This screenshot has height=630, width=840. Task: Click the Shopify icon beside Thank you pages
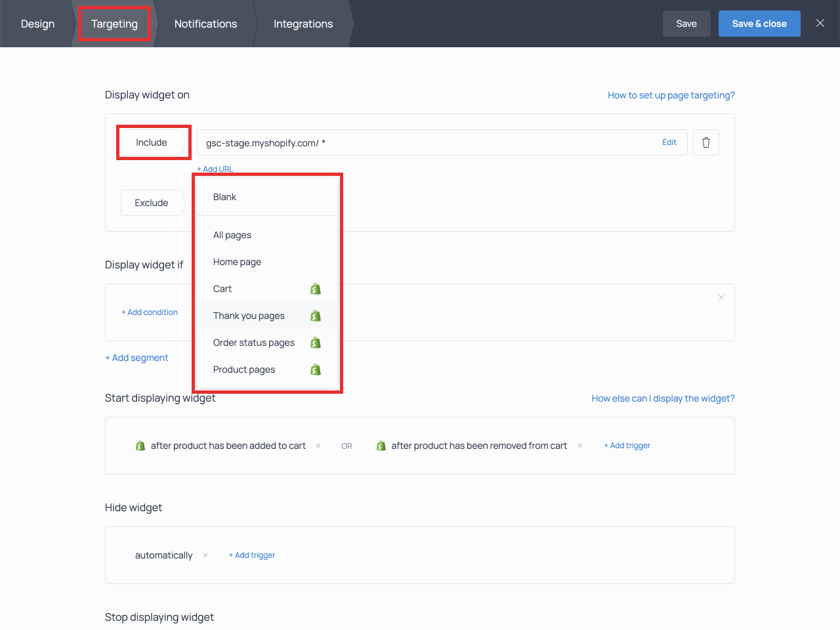point(316,316)
